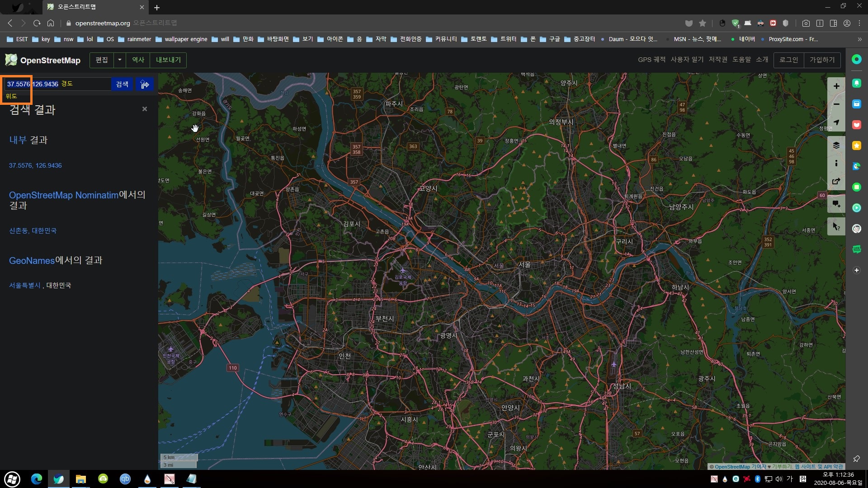Open the 트위터 bookmark folder
Image resolution: width=868 pixels, height=488 pixels.
pyautogui.click(x=504, y=39)
